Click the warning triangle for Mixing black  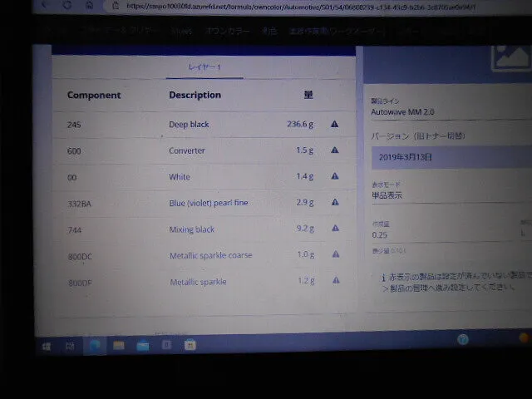pos(335,229)
